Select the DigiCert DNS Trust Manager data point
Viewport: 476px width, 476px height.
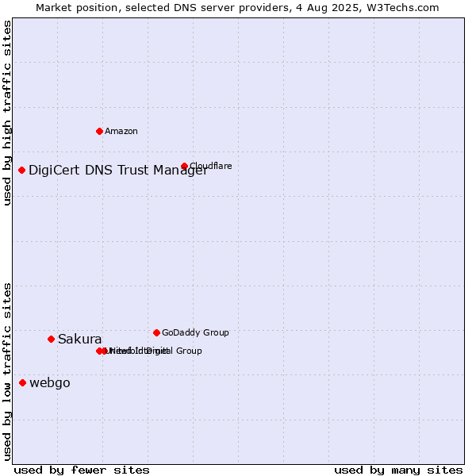coord(21,170)
